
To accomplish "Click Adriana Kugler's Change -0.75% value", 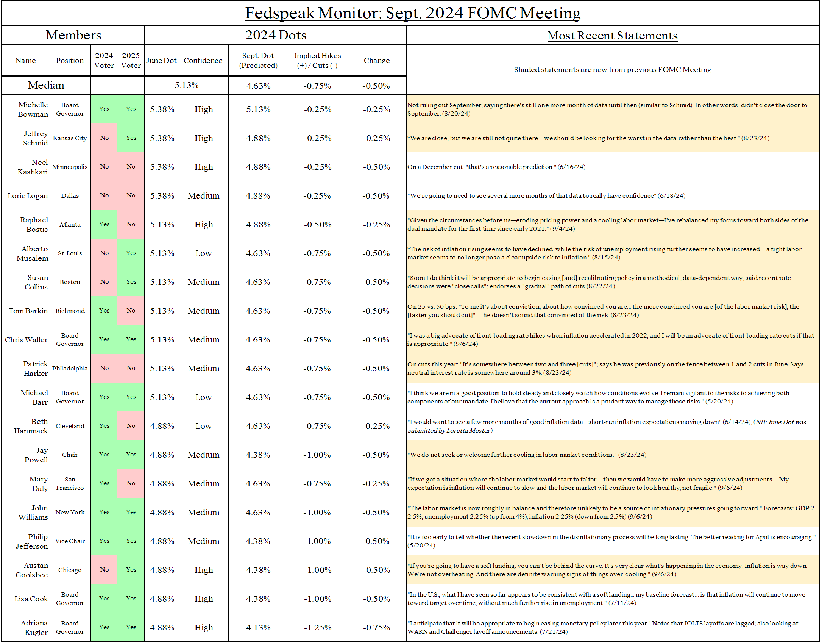I will tap(376, 628).
